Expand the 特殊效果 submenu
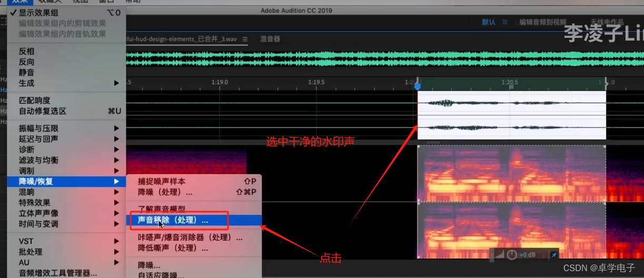The image size is (644, 278). tap(65, 203)
